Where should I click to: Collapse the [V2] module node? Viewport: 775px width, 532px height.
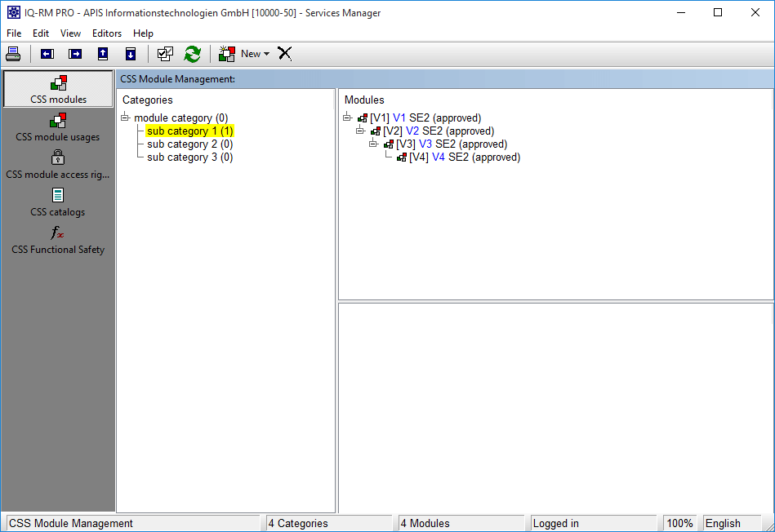(360, 131)
